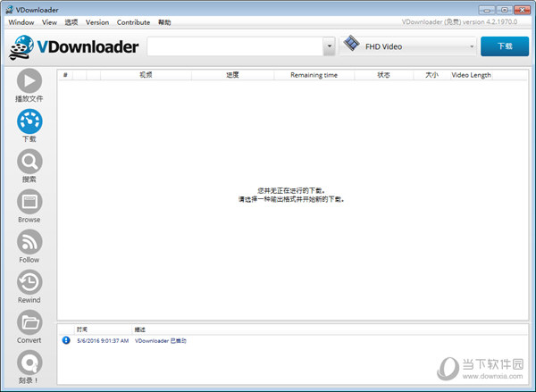This screenshot has width=536, height=392.
Task: Open the Play file (播放文件) sidebar icon
Action: pos(29,81)
